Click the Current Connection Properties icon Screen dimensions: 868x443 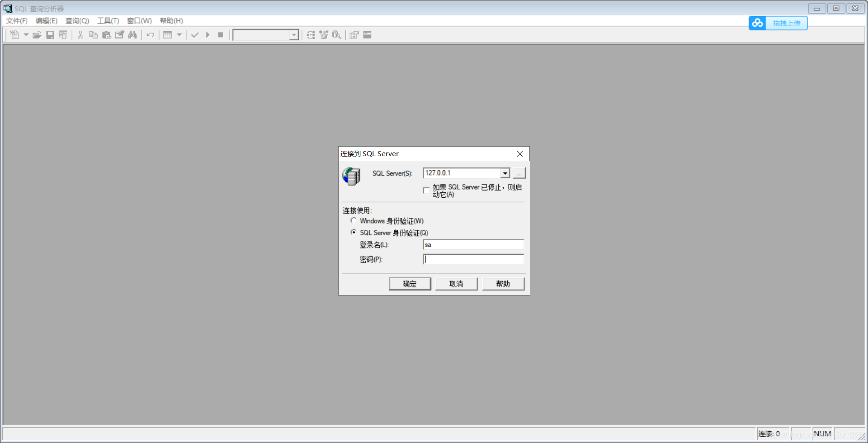click(x=354, y=35)
